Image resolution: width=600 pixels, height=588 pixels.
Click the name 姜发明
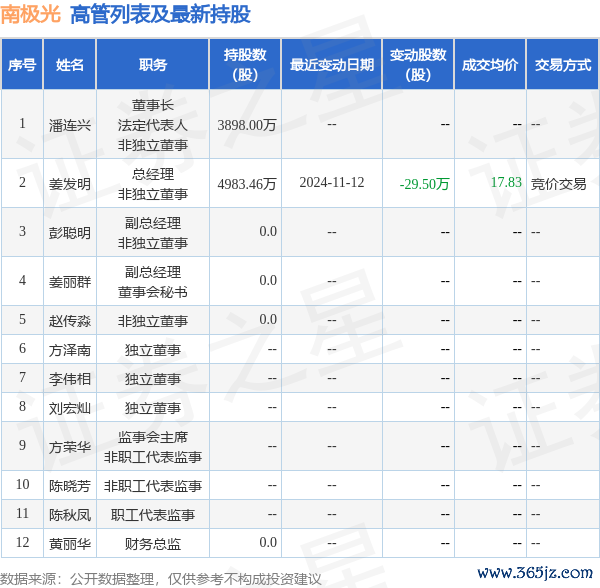70,184
